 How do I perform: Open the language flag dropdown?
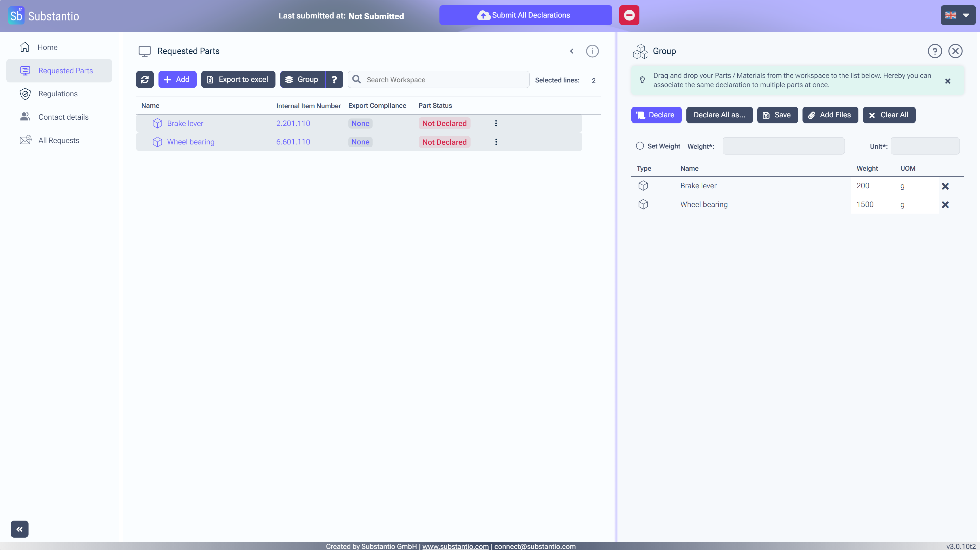coord(958,15)
